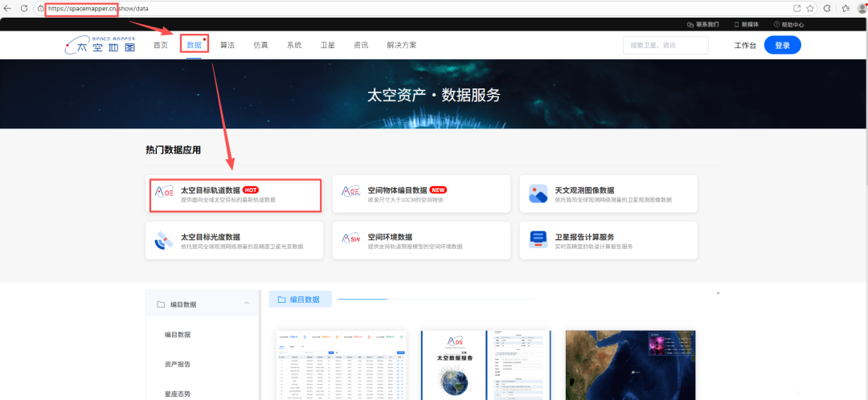868x400 pixels.
Task: Go to the 首页 home tab
Action: 161,45
